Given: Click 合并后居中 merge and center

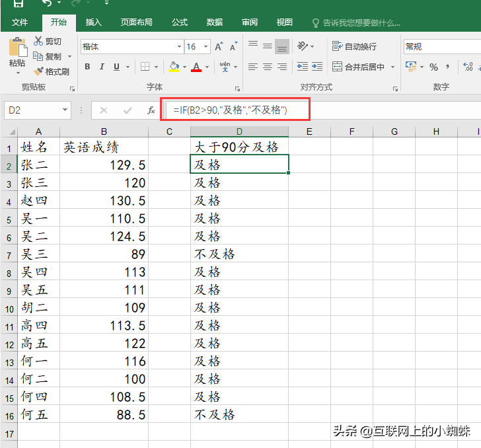Looking at the screenshot, I should coord(358,67).
